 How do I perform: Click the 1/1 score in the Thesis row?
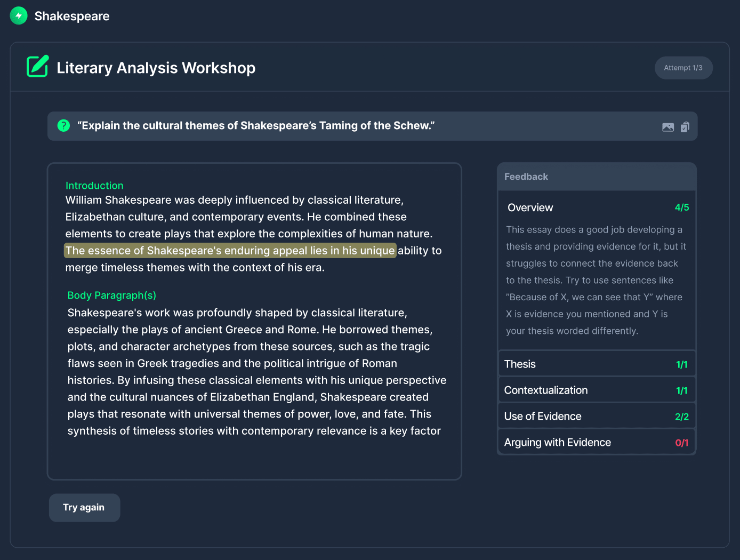(682, 365)
